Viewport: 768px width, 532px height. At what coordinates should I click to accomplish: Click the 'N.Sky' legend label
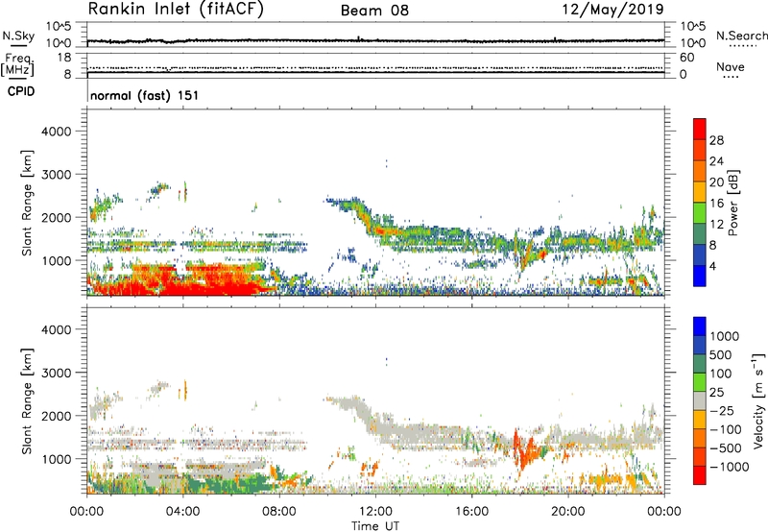click(18, 36)
